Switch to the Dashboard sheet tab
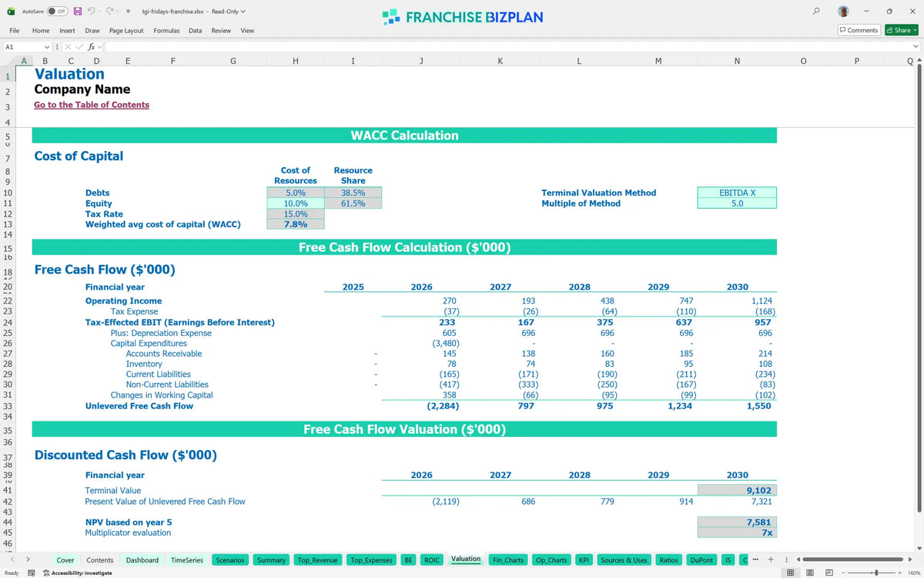 click(142, 560)
